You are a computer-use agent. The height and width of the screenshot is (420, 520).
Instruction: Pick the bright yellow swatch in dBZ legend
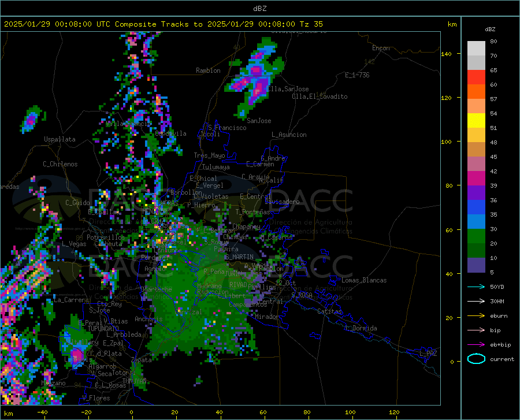476,120
